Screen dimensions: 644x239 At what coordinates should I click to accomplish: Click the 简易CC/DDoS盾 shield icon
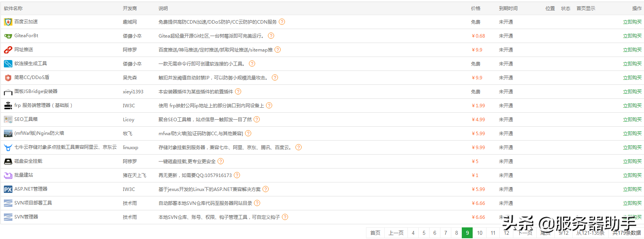click(8, 78)
